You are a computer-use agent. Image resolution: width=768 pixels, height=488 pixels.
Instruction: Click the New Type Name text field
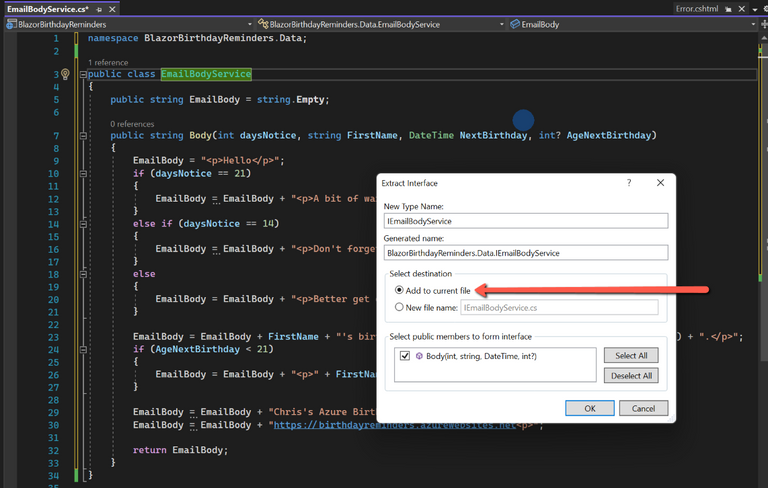(525, 221)
